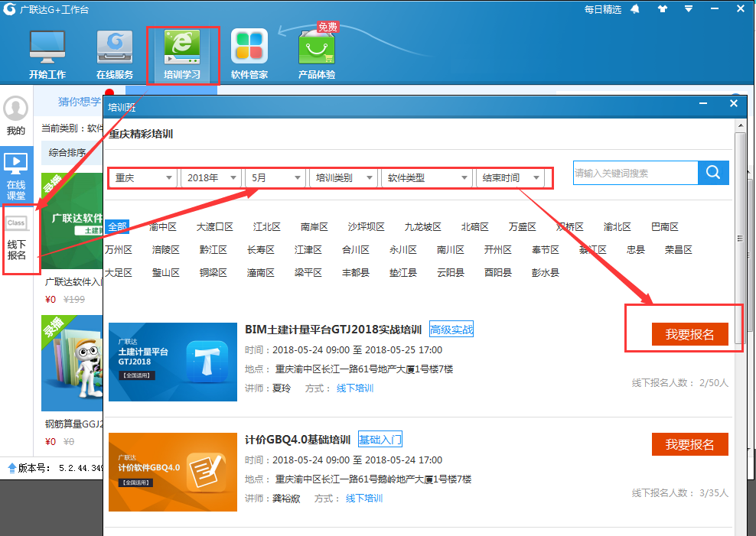756x536 pixels.
Task: Expand the 结束时间 dropdown
Action: click(510, 177)
